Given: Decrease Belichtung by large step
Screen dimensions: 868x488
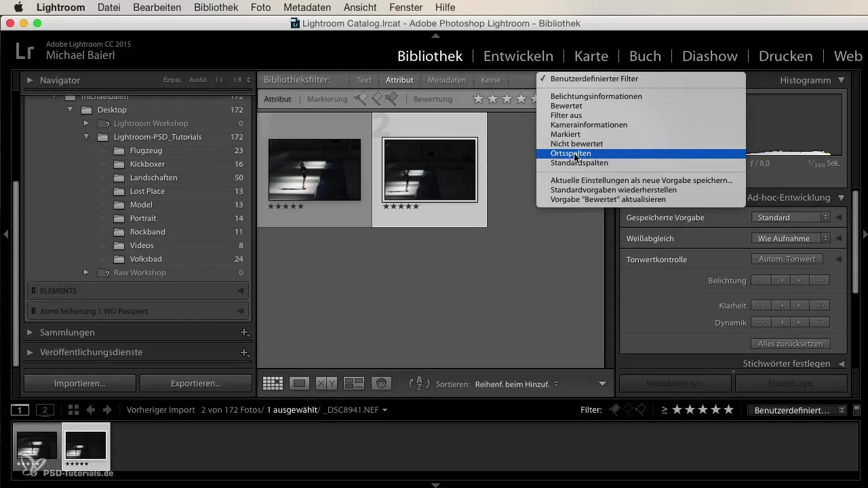Looking at the screenshot, I should click(762, 281).
